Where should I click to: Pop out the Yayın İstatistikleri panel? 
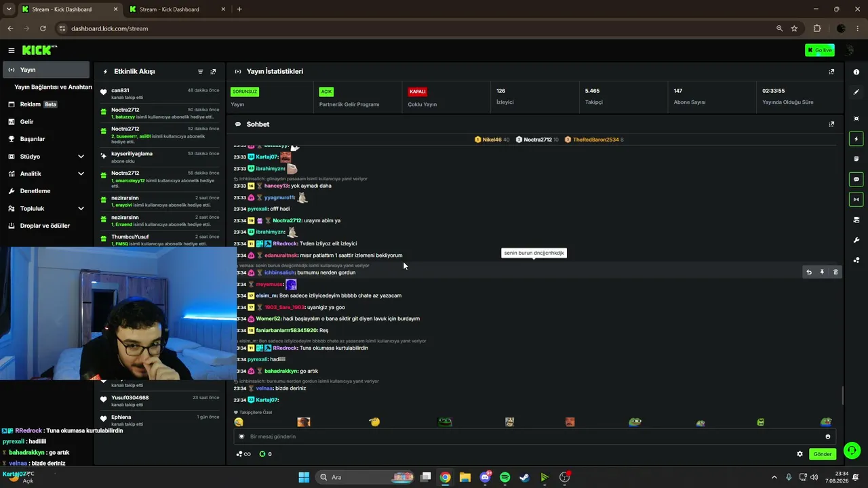(x=831, y=71)
